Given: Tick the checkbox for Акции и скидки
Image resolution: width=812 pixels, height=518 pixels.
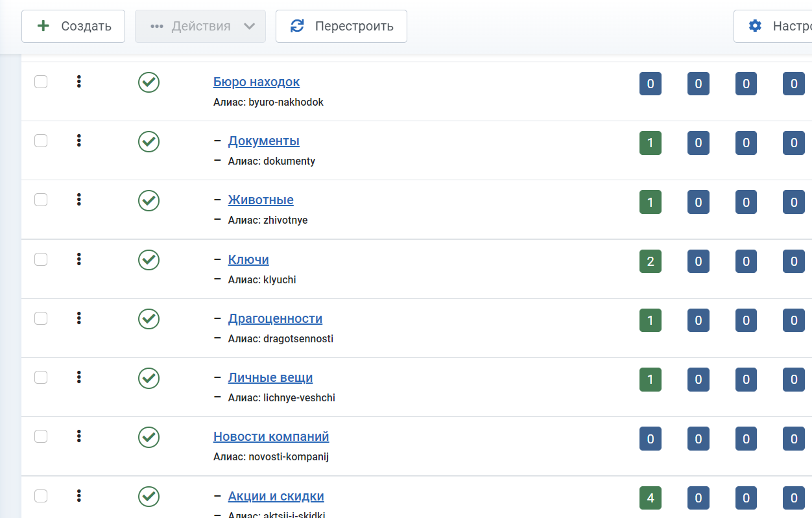Looking at the screenshot, I should coord(41,496).
